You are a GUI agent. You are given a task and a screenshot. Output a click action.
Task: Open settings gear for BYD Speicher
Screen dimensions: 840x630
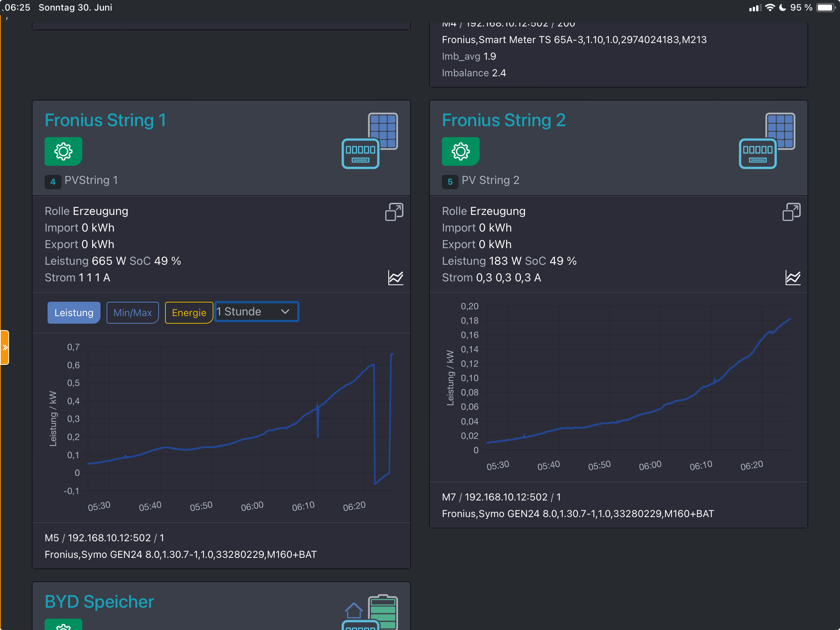coord(63,624)
